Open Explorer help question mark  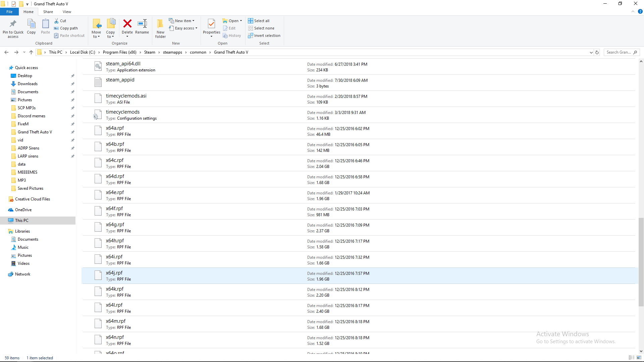(640, 12)
